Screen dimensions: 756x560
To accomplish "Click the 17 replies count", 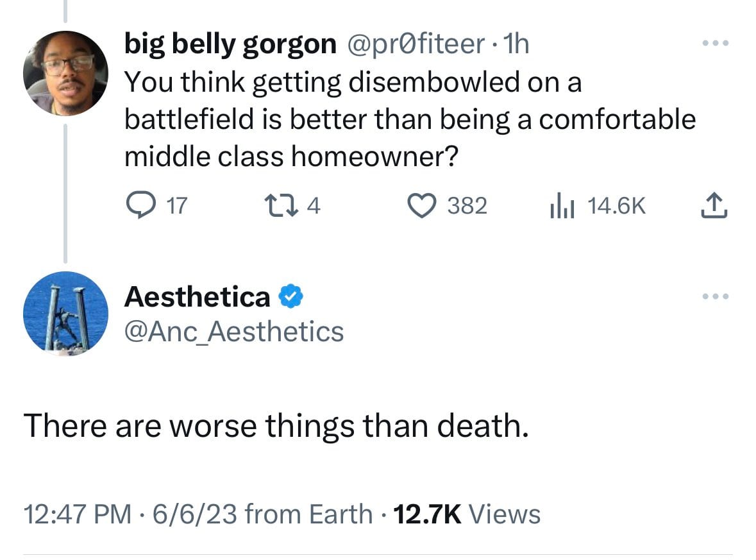I will 177,206.
